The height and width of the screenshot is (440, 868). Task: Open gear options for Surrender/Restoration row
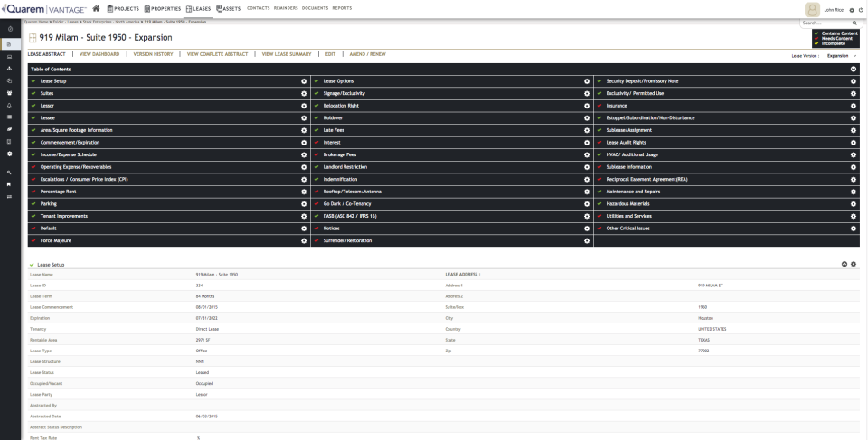pyautogui.click(x=587, y=240)
